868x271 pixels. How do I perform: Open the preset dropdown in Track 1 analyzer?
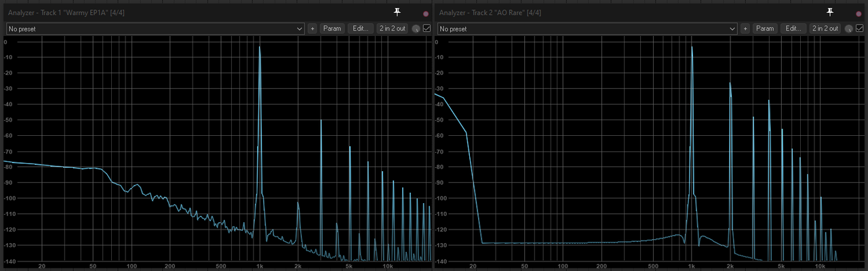[155, 29]
